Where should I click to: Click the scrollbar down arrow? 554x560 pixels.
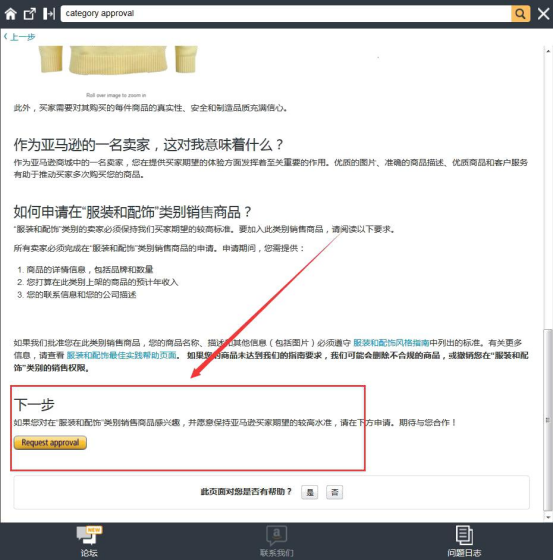coord(548,516)
